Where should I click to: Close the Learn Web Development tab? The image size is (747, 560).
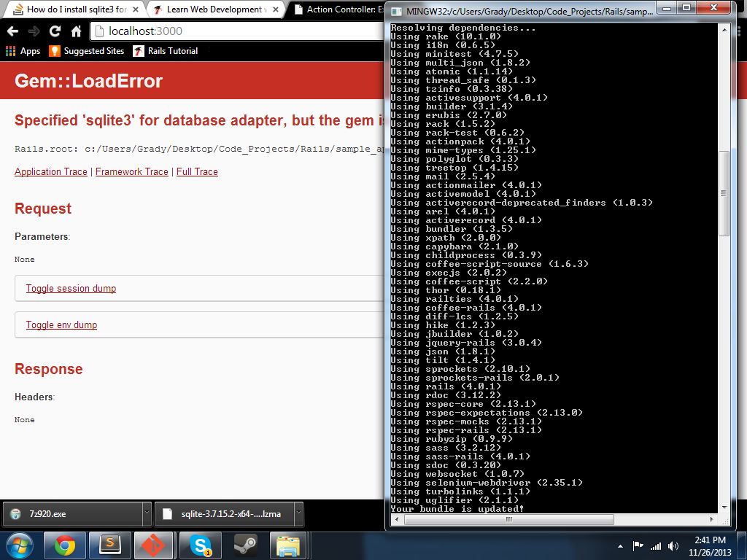(x=275, y=9)
